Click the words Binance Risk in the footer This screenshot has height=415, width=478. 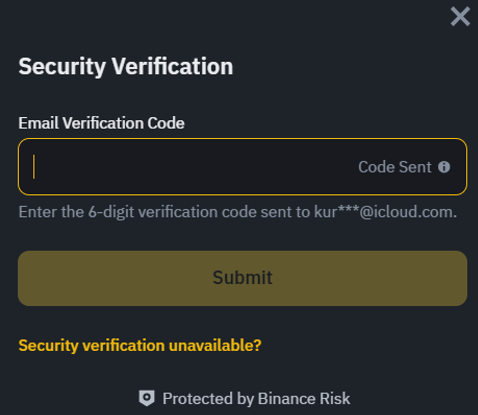(304, 399)
